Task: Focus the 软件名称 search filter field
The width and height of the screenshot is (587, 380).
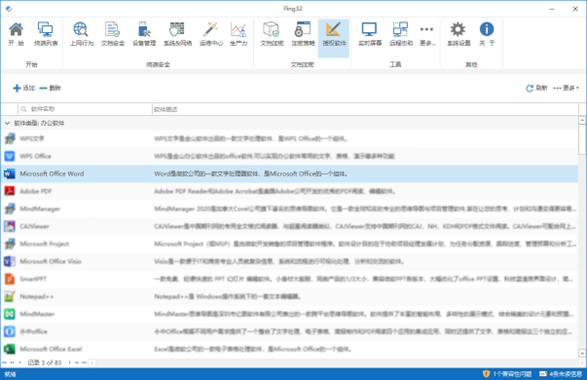Action: click(85, 109)
